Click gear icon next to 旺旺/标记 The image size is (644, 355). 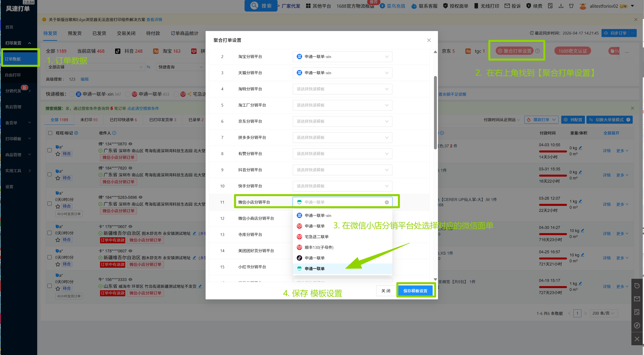76,133
